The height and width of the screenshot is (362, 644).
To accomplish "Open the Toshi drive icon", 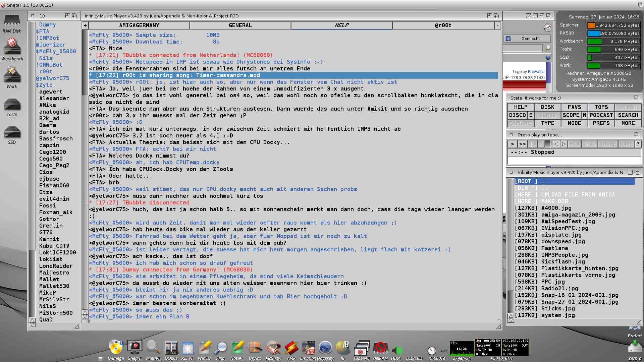I will click(x=12, y=105).
